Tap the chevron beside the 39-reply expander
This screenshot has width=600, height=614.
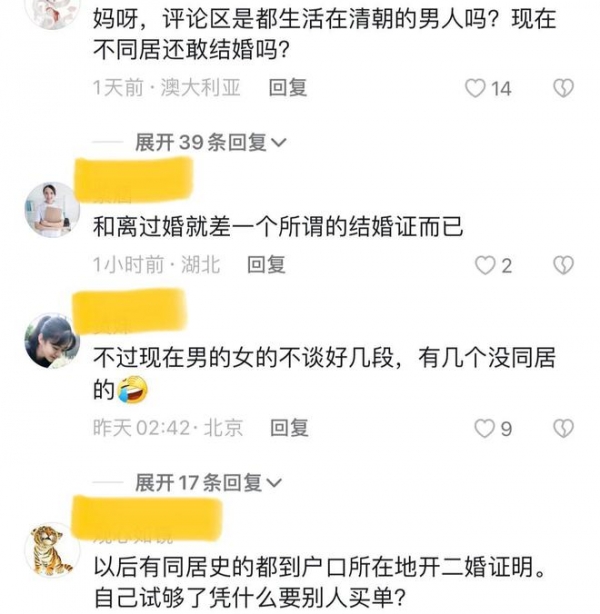coord(278,143)
